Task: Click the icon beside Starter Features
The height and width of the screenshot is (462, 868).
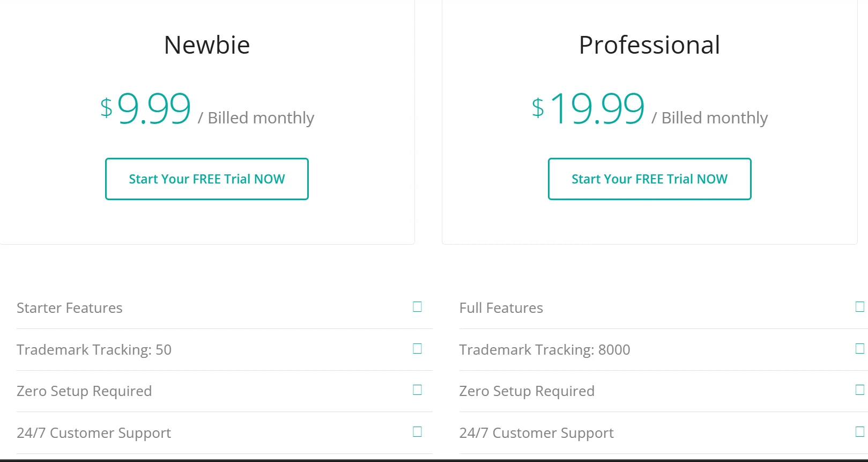Action: click(417, 307)
